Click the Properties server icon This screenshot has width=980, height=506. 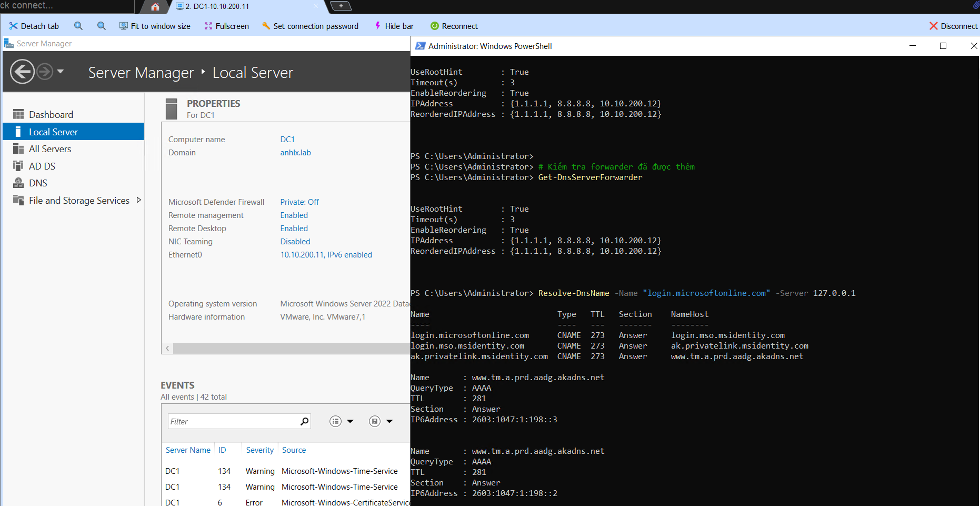pyautogui.click(x=172, y=108)
